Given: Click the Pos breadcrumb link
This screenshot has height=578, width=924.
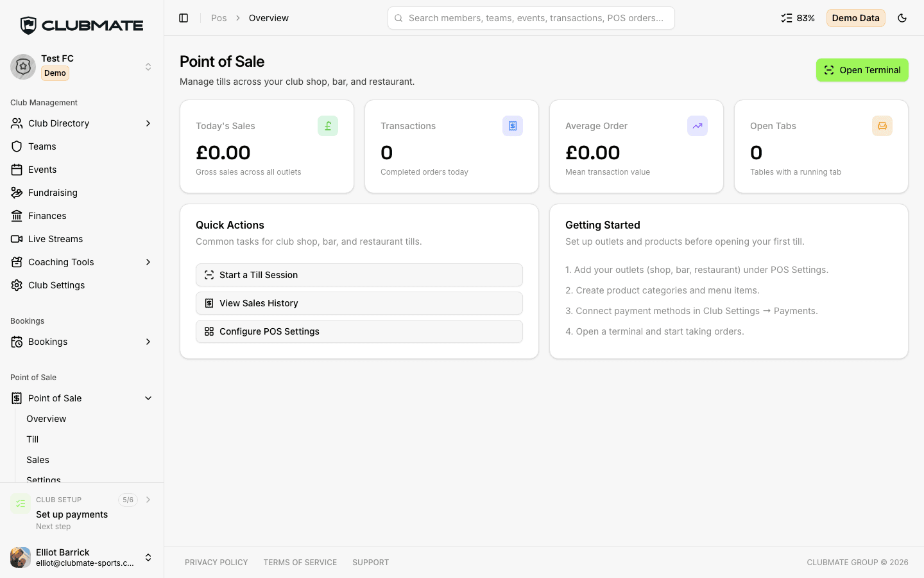Looking at the screenshot, I should point(219,18).
